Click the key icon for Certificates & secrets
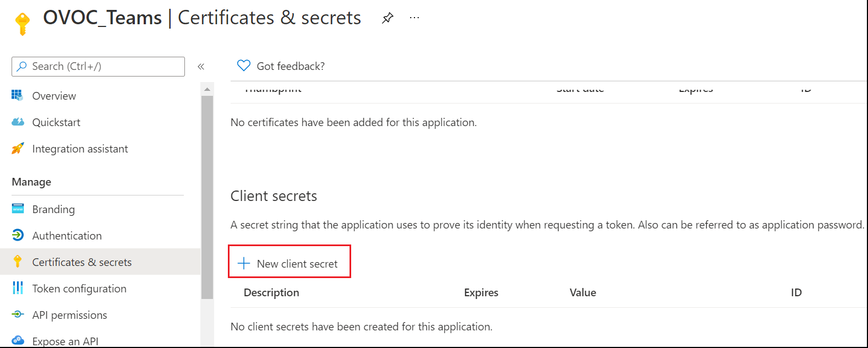868x348 pixels. (x=18, y=262)
